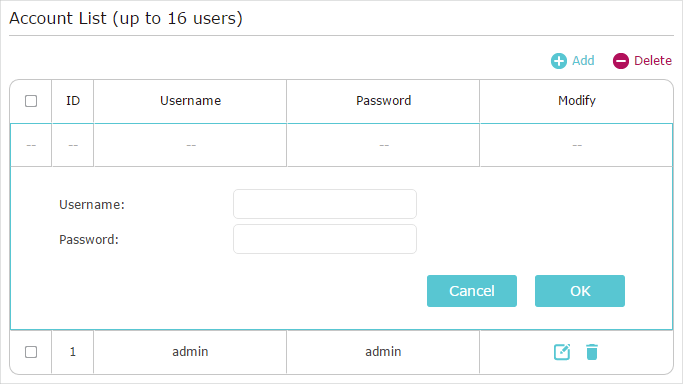683x384 pixels.
Task: Click the Username input field
Action: [x=325, y=204]
